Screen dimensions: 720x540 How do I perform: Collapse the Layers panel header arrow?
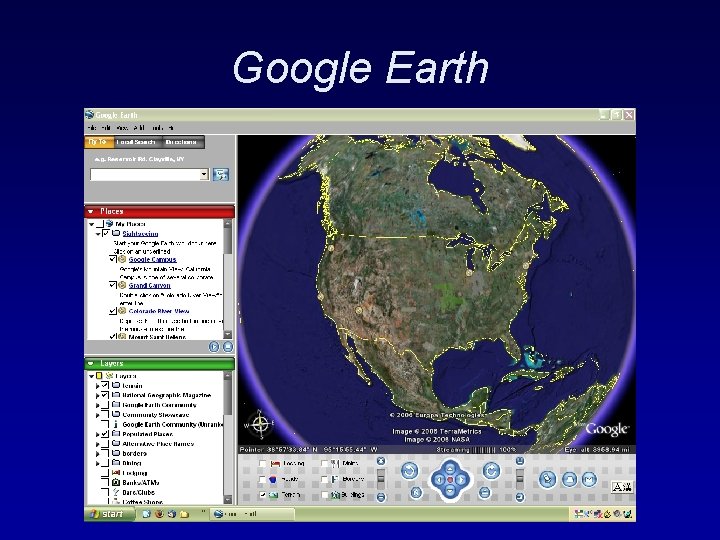click(x=90, y=363)
